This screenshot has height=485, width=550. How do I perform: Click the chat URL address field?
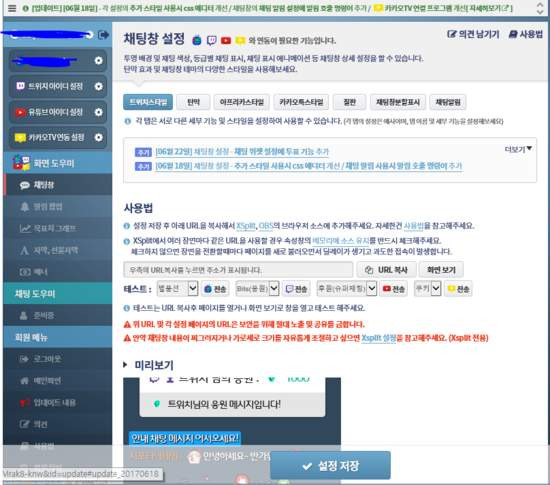238,270
